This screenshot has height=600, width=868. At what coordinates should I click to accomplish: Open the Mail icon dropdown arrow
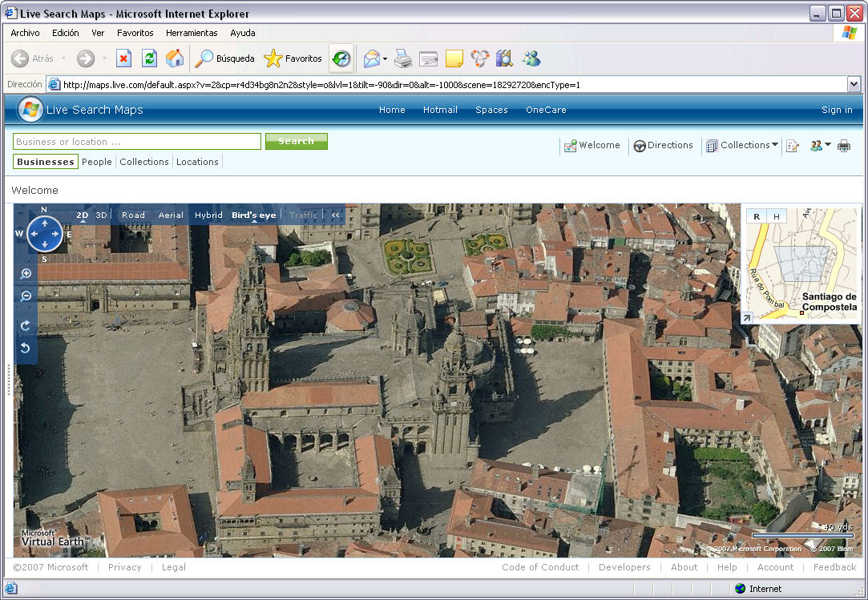point(385,58)
